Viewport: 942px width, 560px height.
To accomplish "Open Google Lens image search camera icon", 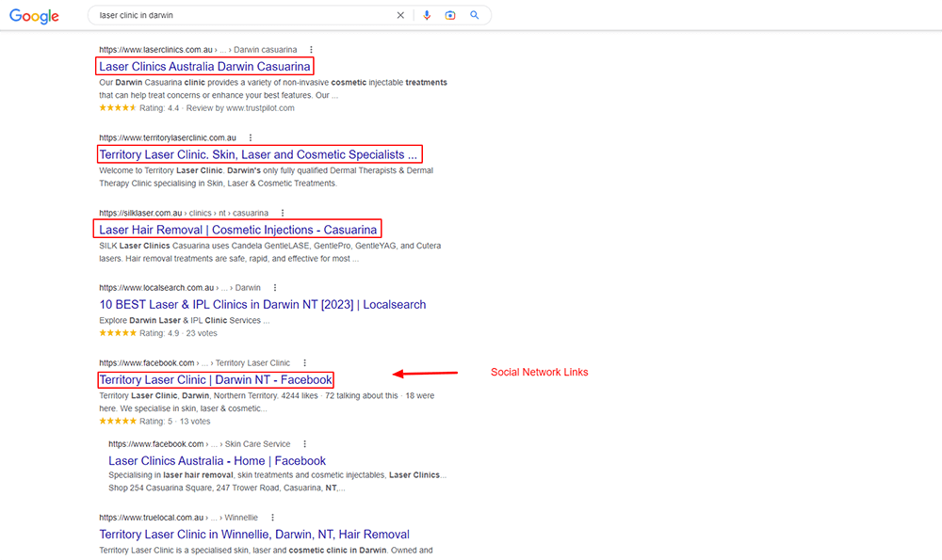I will point(450,16).
